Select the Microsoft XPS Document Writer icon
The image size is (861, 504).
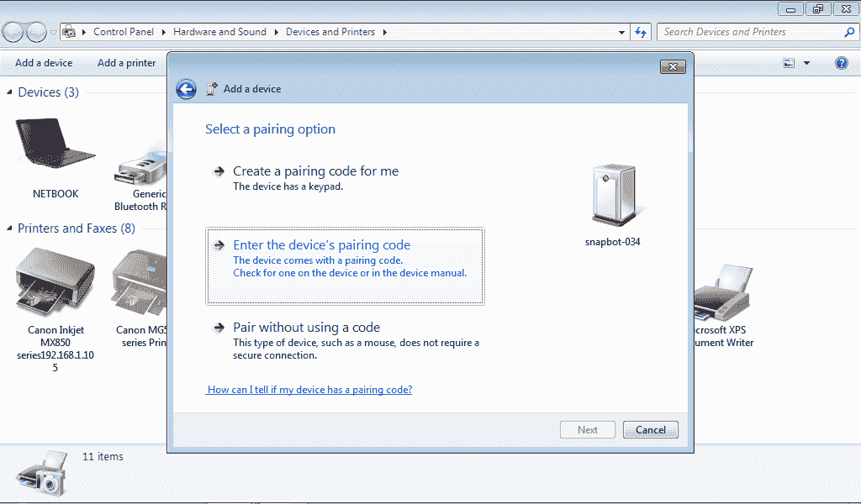[x=722, y=292]
